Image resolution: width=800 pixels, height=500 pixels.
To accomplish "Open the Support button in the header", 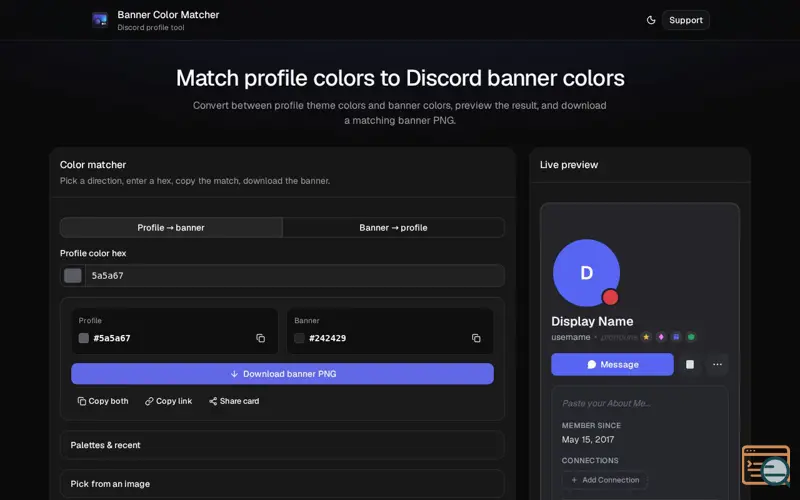I will [686, 20].
